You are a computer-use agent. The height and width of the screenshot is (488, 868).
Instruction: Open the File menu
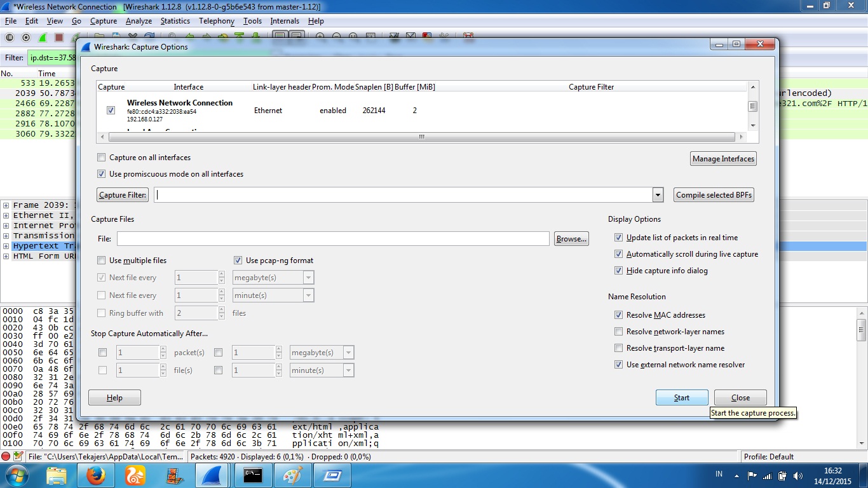coord(11,21)
